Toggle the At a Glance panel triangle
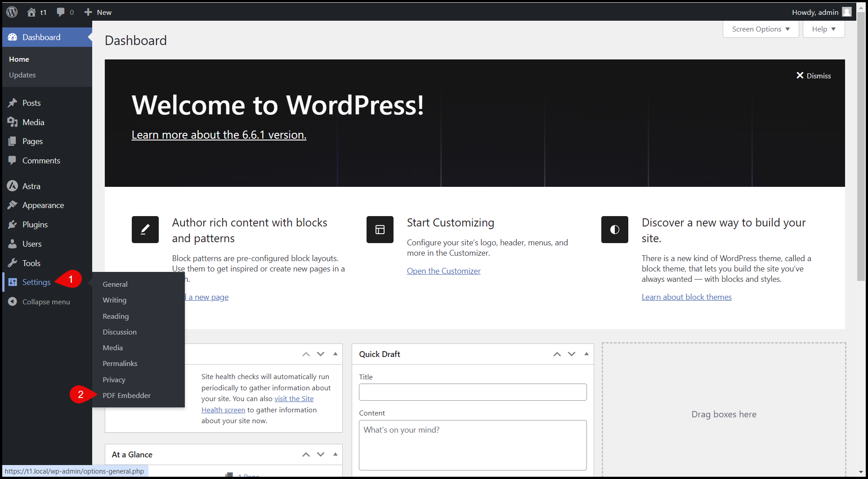The width and height of the screenshot is (868, 479). 335,454
